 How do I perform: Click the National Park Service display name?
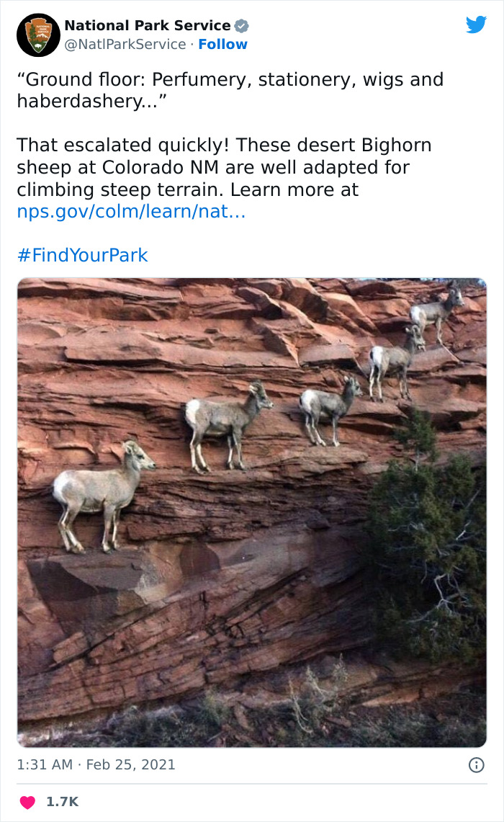[x=147, y=23]
